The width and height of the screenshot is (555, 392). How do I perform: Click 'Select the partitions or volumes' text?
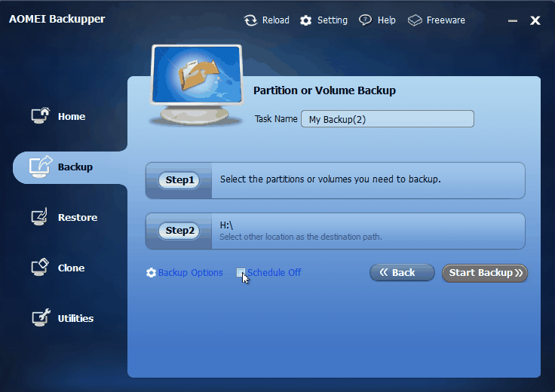coord(330,179)
